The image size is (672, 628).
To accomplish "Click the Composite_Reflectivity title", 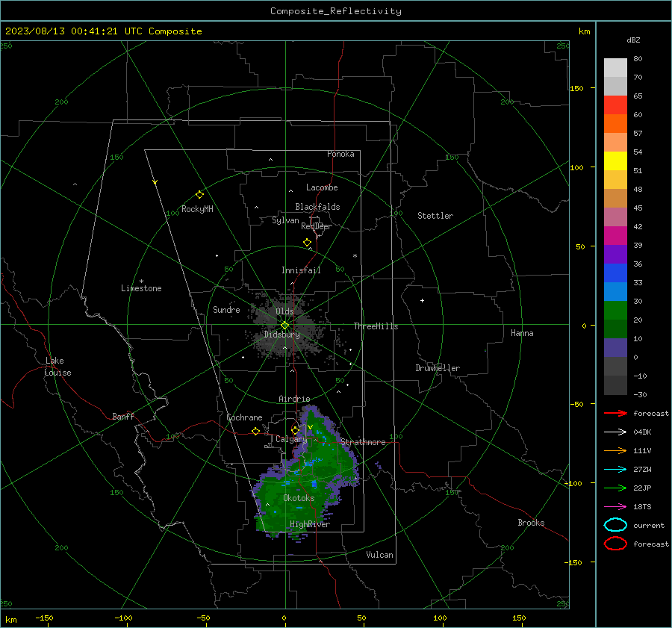I will [x=336, y=11].
